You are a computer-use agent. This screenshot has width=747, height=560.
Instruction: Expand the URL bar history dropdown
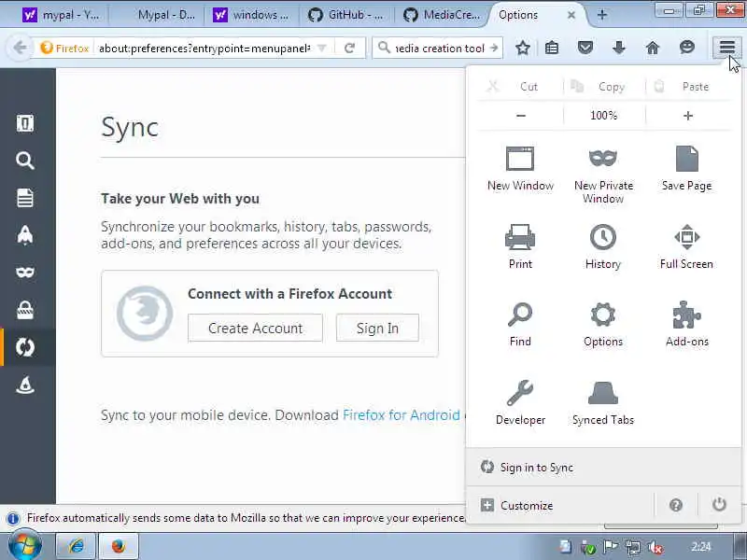tap(322, 49)
